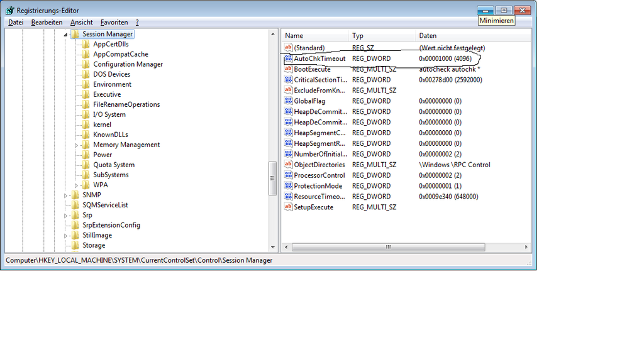Image resolution: width=644 pixels, height=362 pixels.
Task: Click the ObjectDirectories value icon
Action: tap(289, 165)
